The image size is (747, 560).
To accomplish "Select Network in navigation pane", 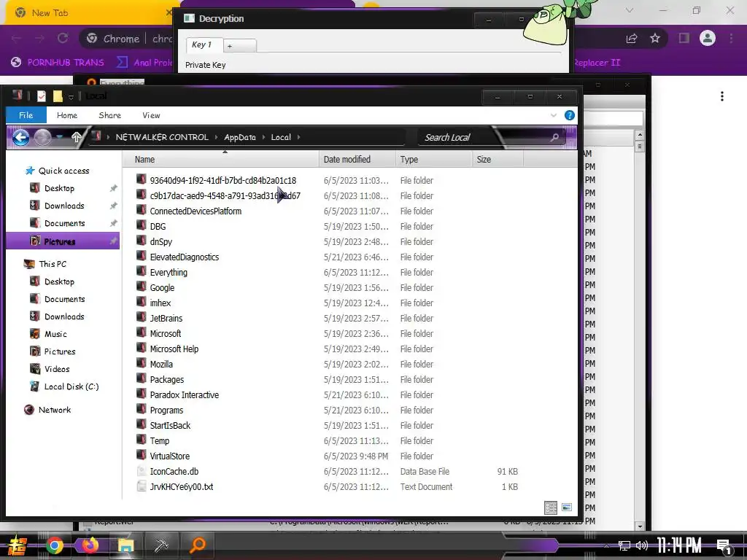I will coord(54,410).
